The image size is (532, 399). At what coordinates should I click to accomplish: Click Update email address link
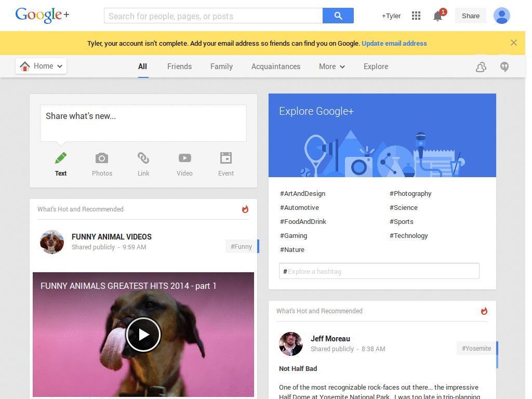point(394,44)
